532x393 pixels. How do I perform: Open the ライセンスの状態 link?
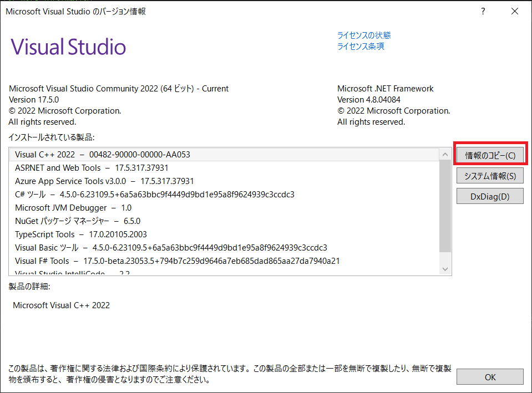(x=364, y=35)
